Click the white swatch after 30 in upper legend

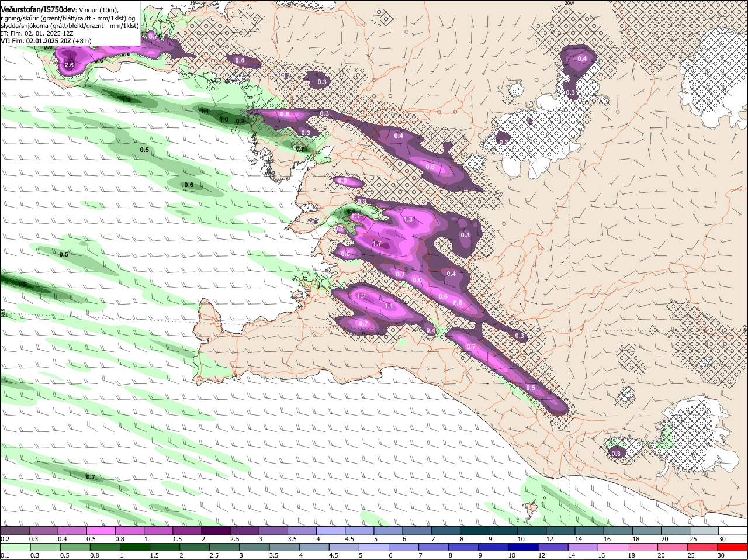click(733, 531)
